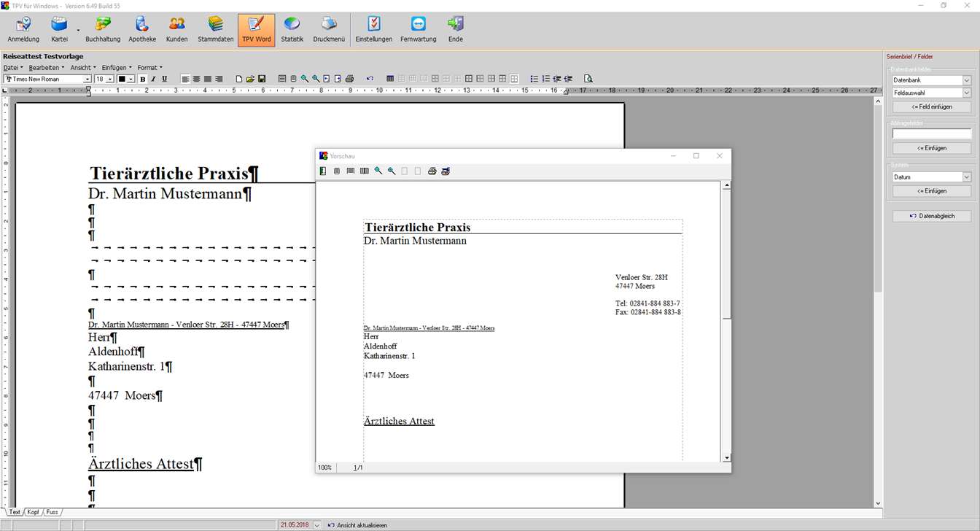Click the save document icon
Screen dimensions: 980x531
coord(262,79)
